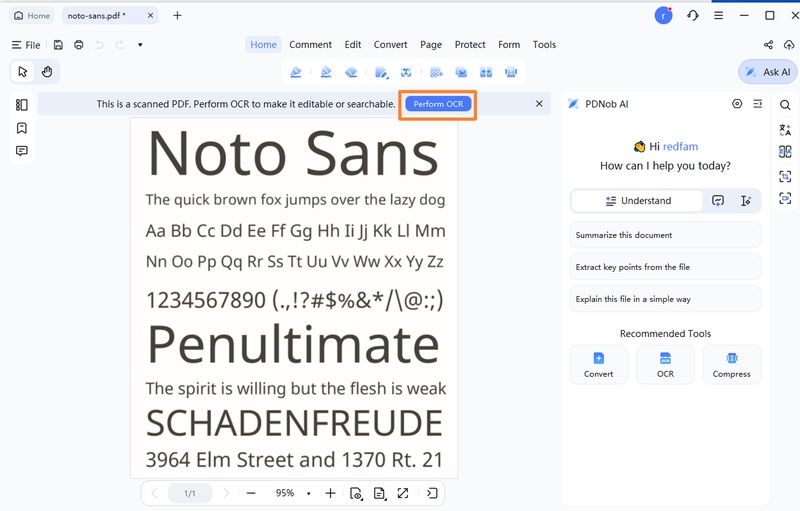This screenshot has height=511, width=800.
Task: Open the File menu
Action: coord(26,45)
